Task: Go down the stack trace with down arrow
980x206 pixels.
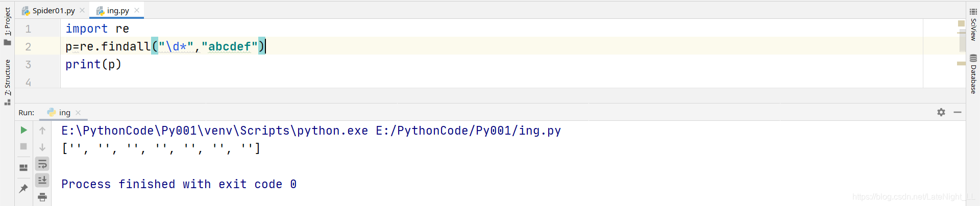Action: [42, 147]
